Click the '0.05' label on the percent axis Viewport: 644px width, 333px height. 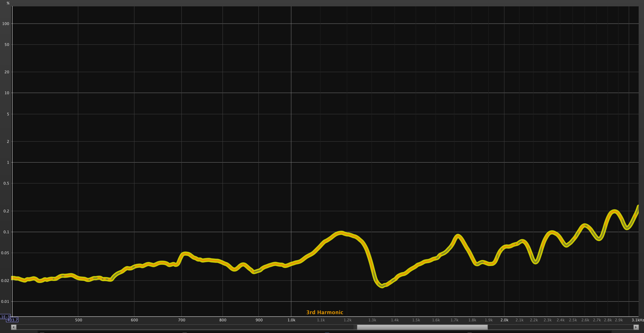tap(5, 253)
